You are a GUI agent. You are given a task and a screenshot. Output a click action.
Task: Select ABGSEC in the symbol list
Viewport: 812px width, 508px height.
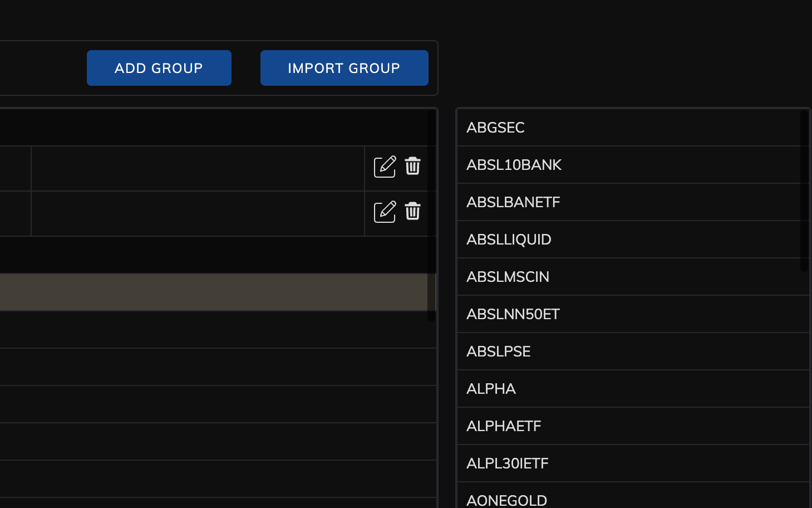tap(633, 128)
